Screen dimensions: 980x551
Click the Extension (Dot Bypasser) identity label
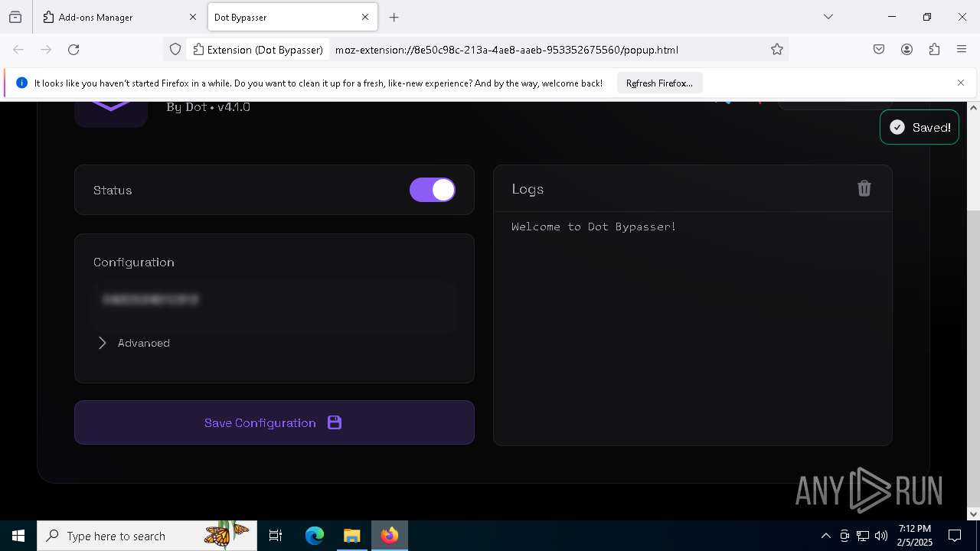258,50
